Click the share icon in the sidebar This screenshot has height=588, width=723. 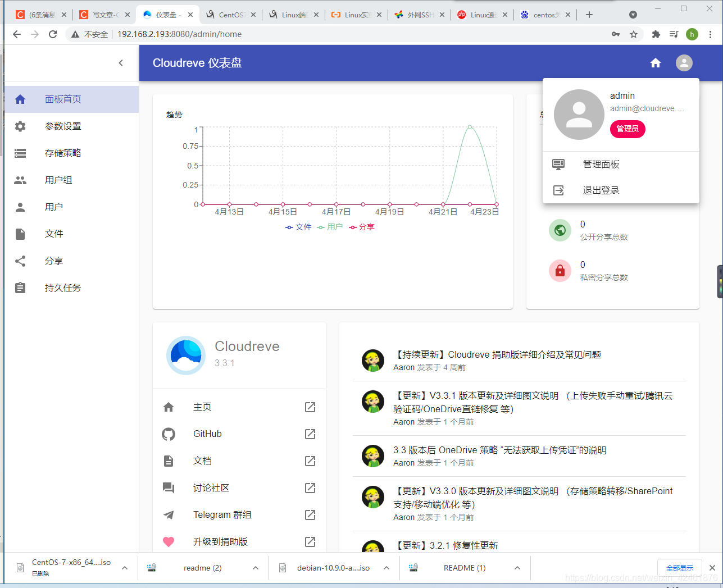point(20,261)
